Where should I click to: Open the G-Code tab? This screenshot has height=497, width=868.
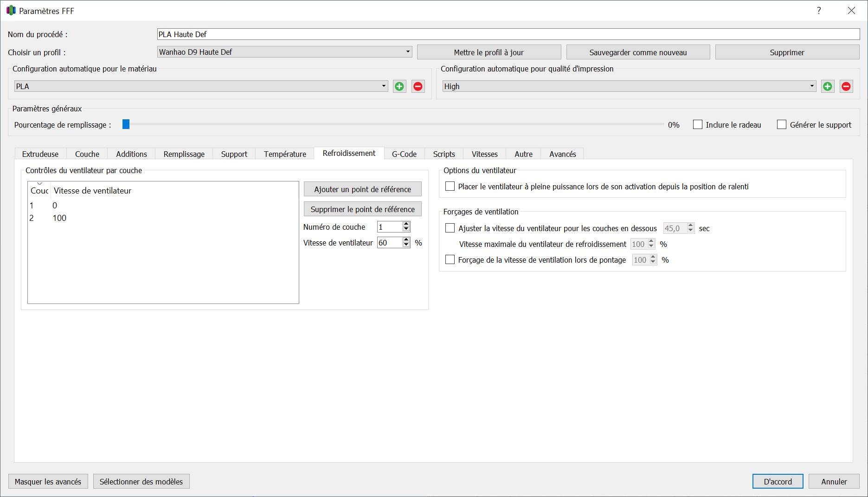click(x=404, y=154)
